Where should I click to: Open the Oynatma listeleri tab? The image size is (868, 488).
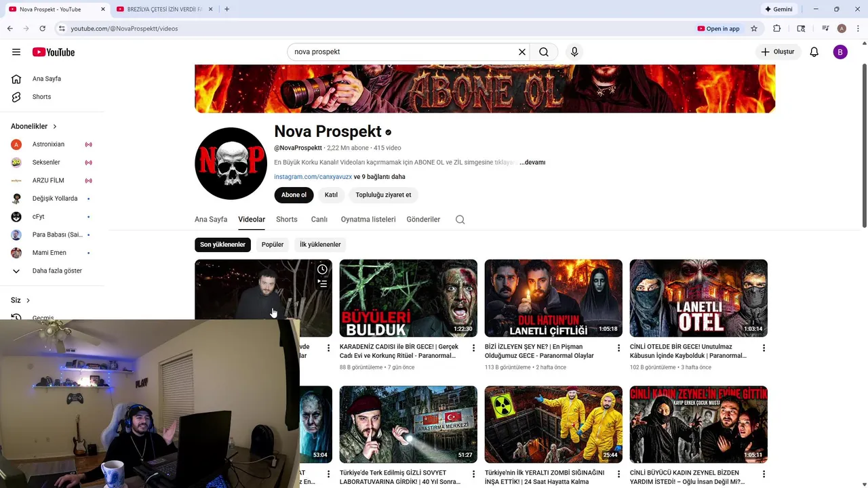tap(368, 220)
